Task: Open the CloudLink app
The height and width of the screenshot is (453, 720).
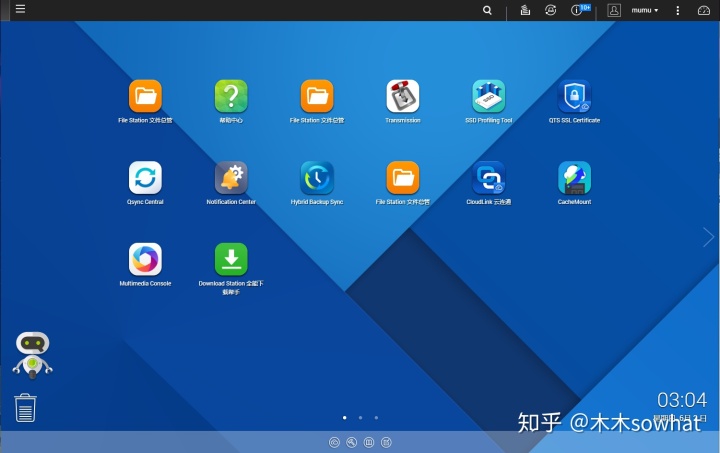Action: [x=489, y=178]
